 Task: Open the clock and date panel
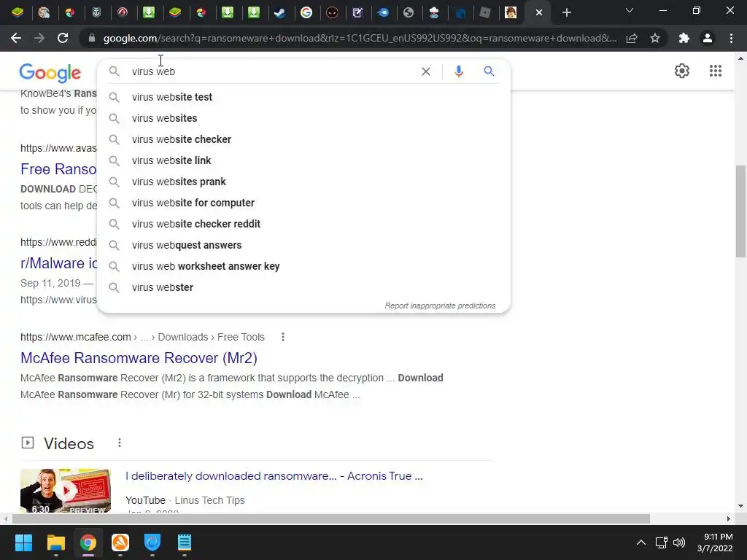point(715,542)
